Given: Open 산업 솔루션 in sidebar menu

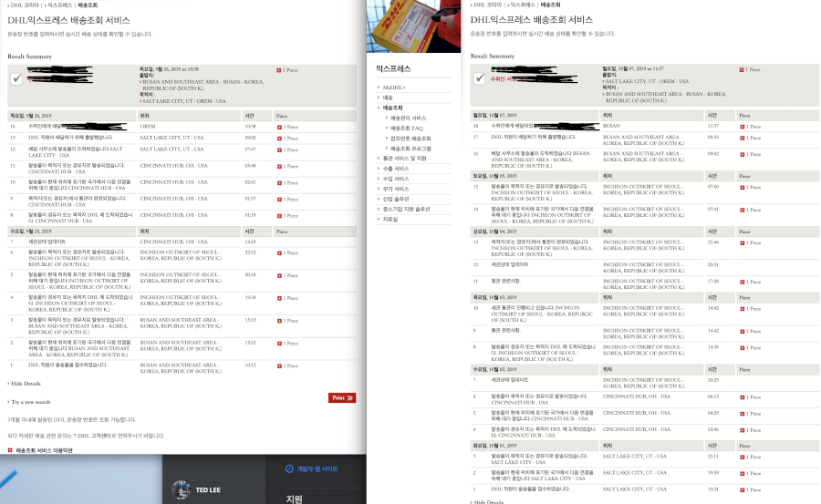Looking at the screenshot, I should (x=395, y=200).
